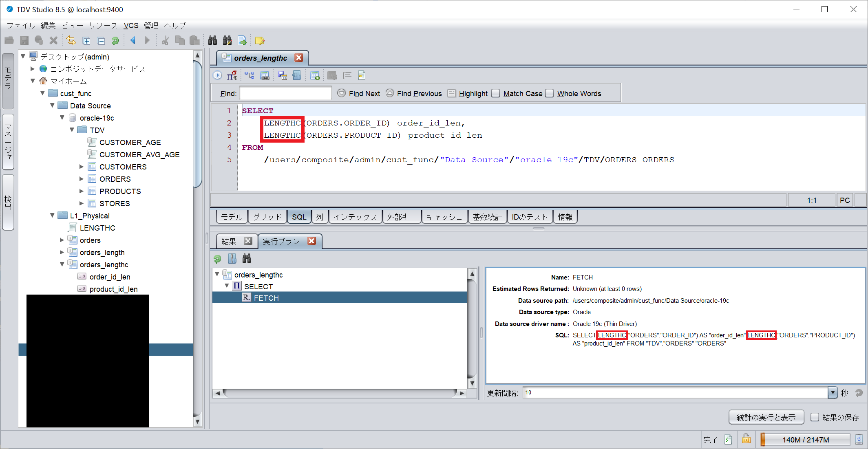868x449 pixels.
Task: Collapse the L1_Physical folder node
Action: click(52, 215)
